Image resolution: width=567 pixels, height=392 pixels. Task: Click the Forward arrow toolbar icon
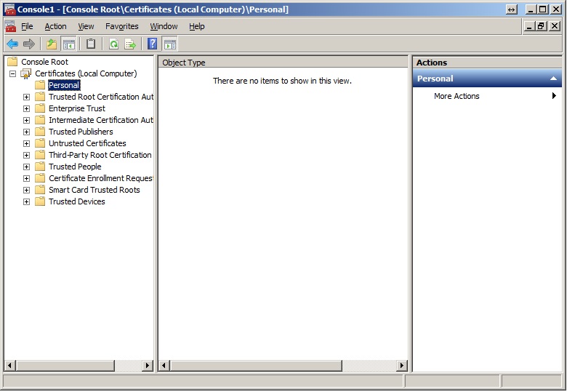pos(29,44)
